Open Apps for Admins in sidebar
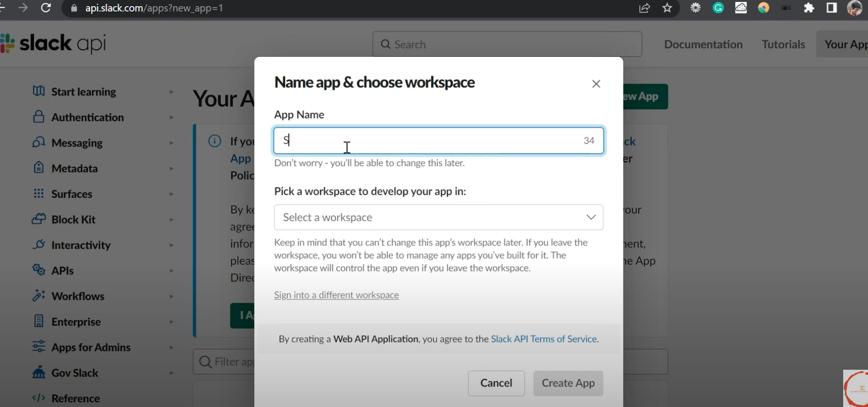 tap(91, 347)
